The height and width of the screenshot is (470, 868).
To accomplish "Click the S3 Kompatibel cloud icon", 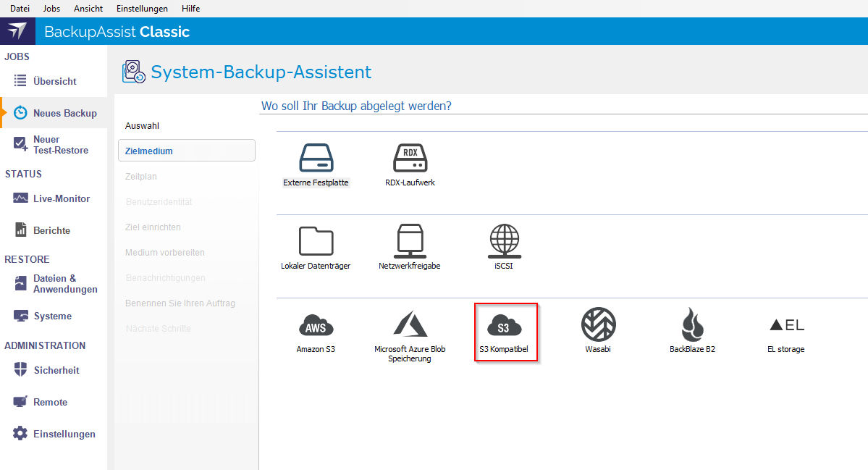I will coord(504,325).
